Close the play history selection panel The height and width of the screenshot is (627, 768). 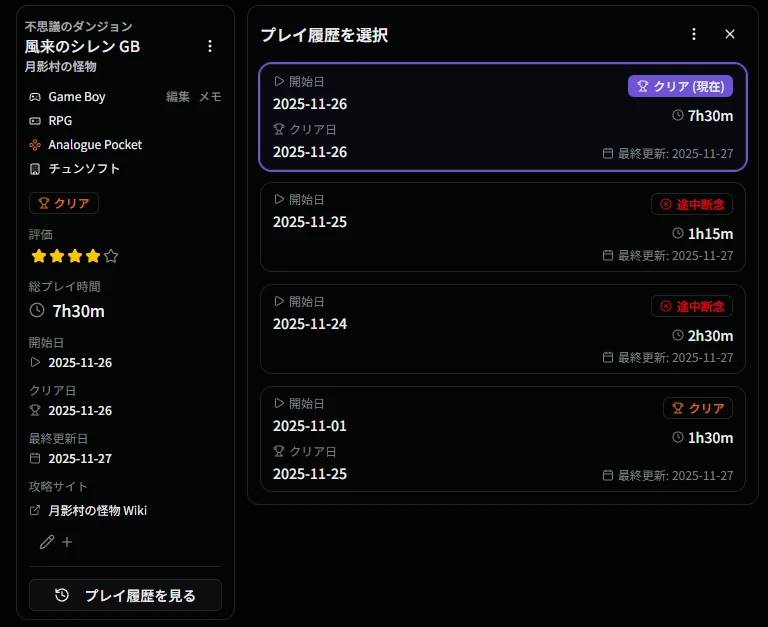tap(730, 34)
